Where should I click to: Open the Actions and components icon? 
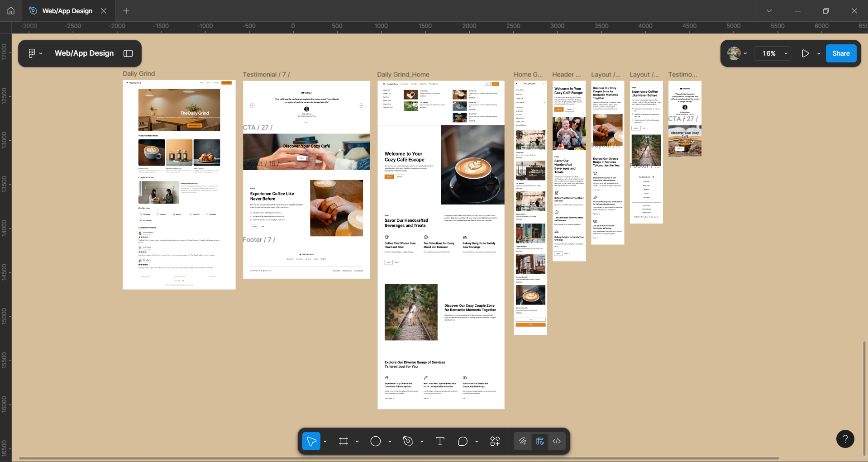[495, 441]
